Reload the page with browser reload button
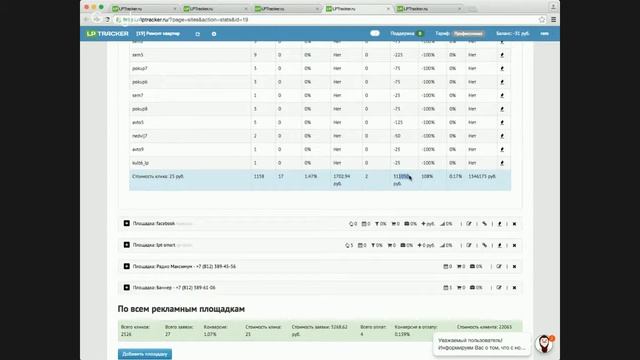 (107, 19)
